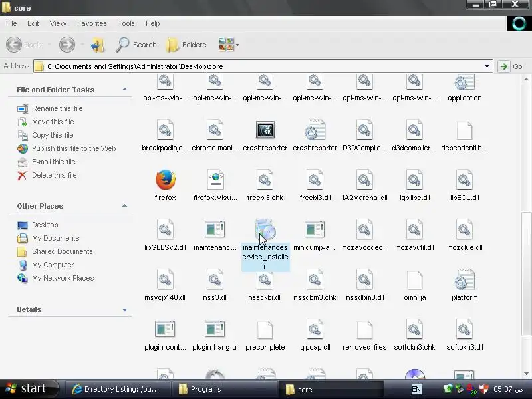Click the Back navigation button

coord(25,45)
